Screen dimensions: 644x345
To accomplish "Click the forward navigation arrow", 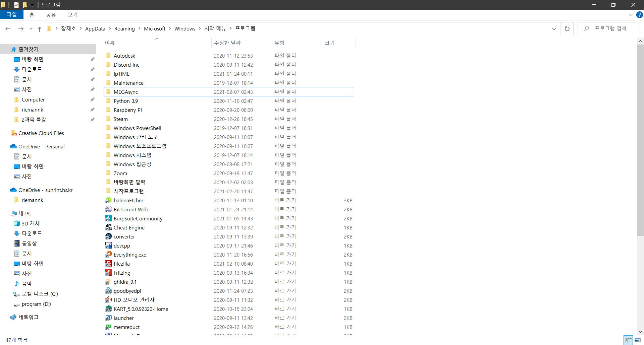I will (21, 29).
